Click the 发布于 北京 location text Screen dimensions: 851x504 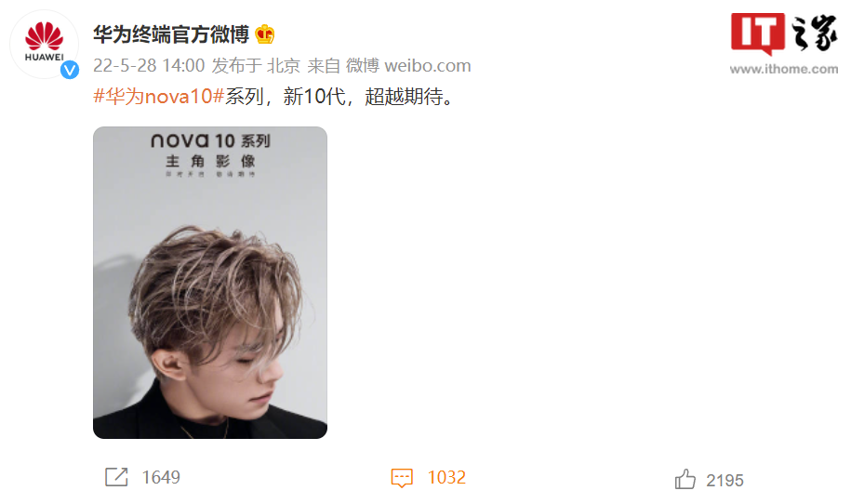tap(256, 66)
